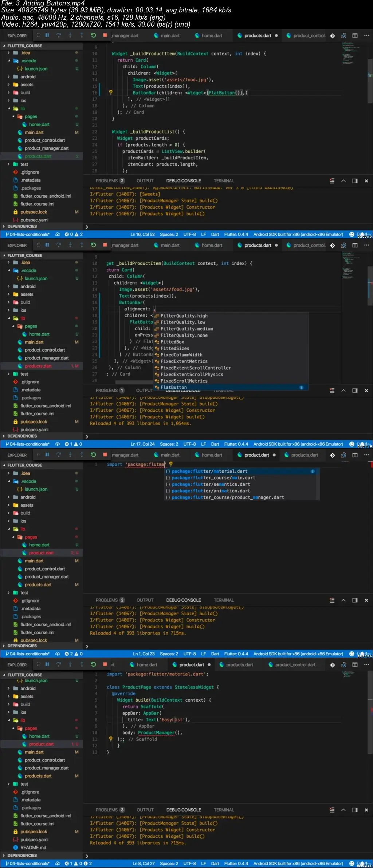Open launch.json in the top frame's explorer

pyautogui.click(x=36, y=69)
